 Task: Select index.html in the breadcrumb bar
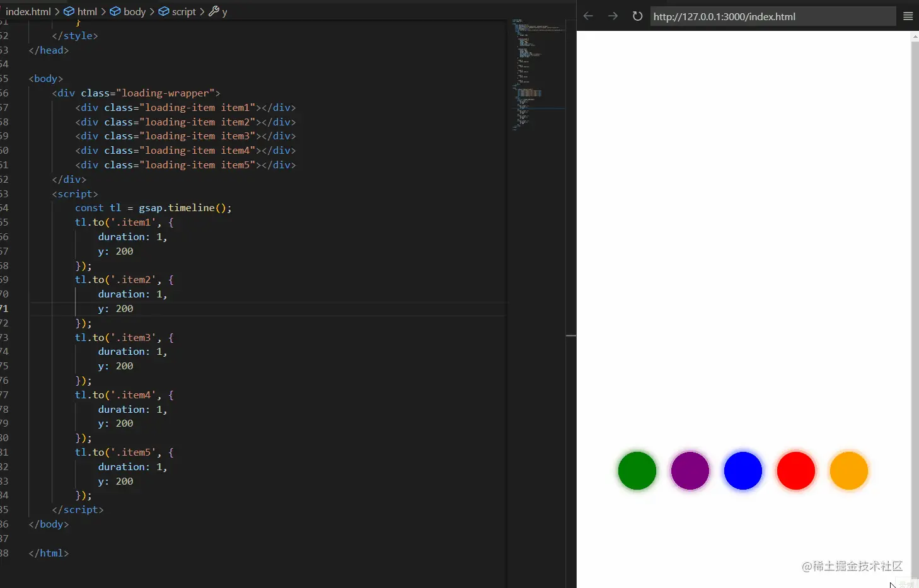28,11
